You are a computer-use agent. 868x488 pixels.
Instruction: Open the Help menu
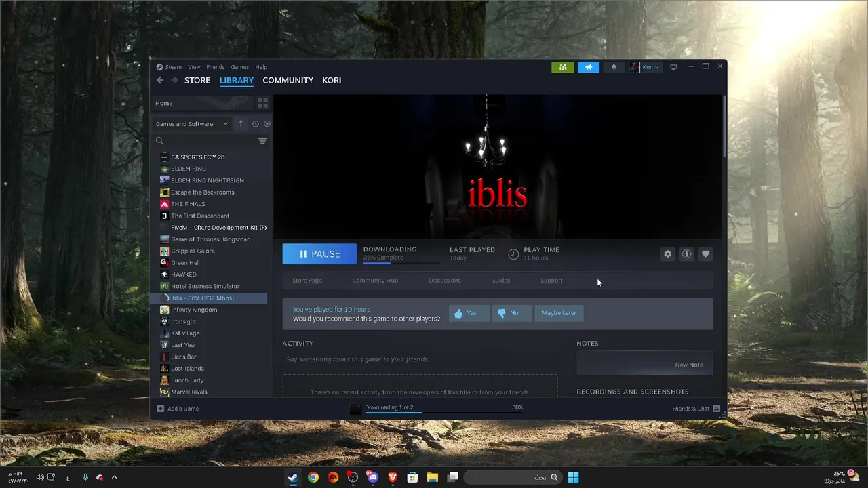click(x=261, y=67)
